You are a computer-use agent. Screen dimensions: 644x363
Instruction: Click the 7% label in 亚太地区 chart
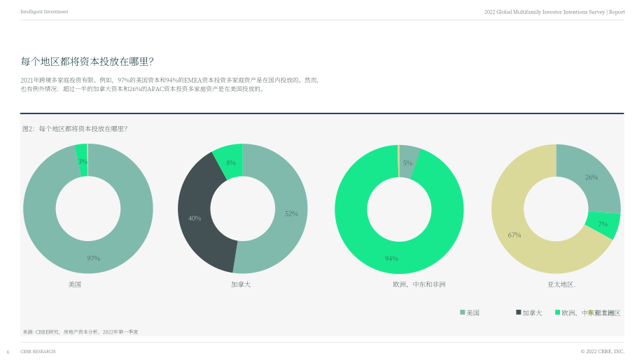coord(603,224)
